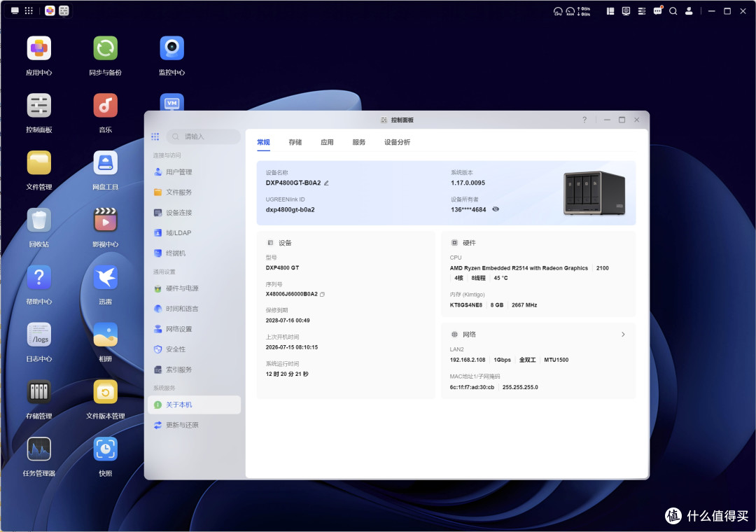
Task: Select the 常规 general tab
Action: pyautogui.click(x=263, y=142)
